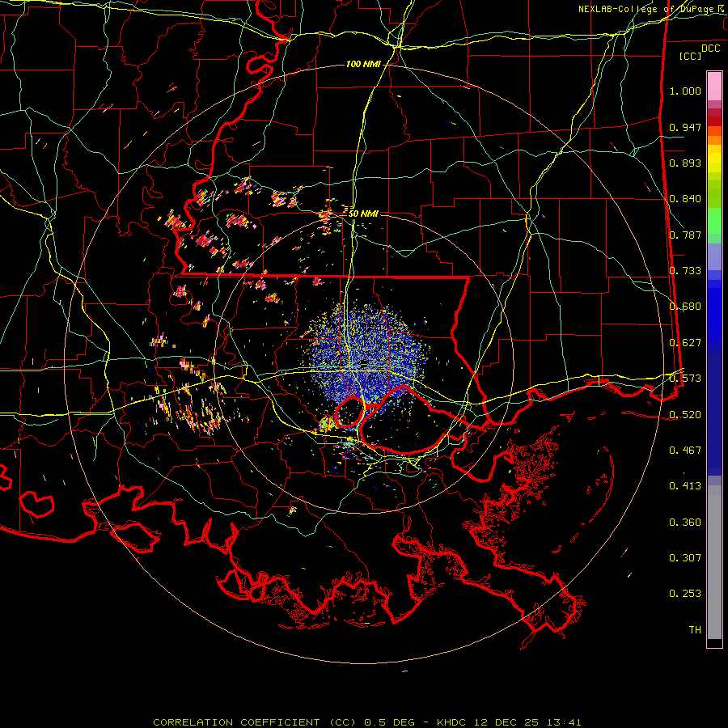
Task: Click the 0.893 color scale value
Action: 685,163
